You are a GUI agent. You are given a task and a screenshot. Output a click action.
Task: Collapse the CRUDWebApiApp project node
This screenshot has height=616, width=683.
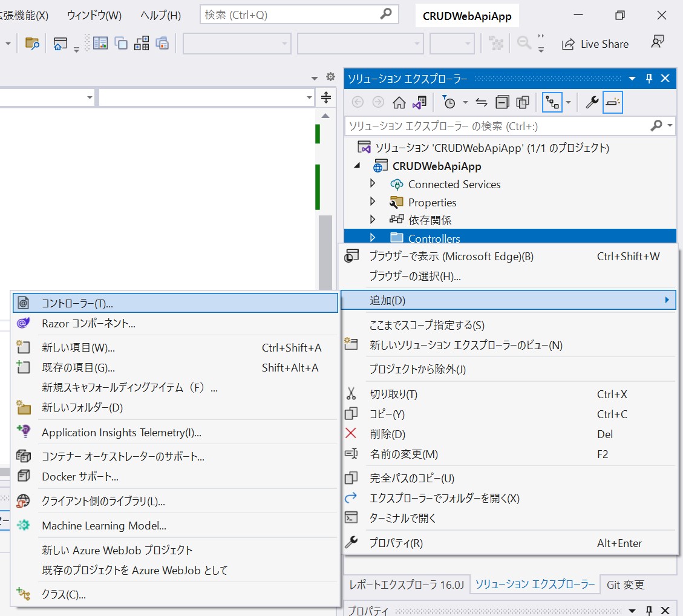(x=357, y=166)
